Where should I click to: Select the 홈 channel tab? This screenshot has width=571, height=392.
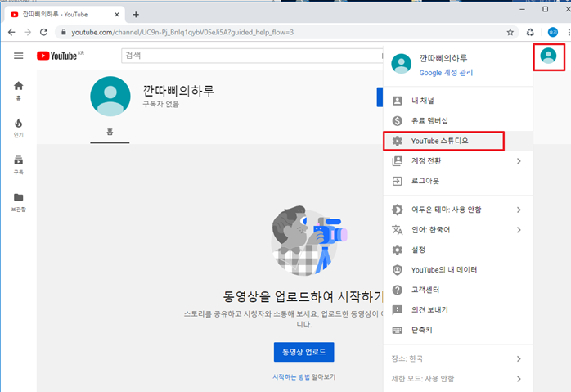click(110, 133)
